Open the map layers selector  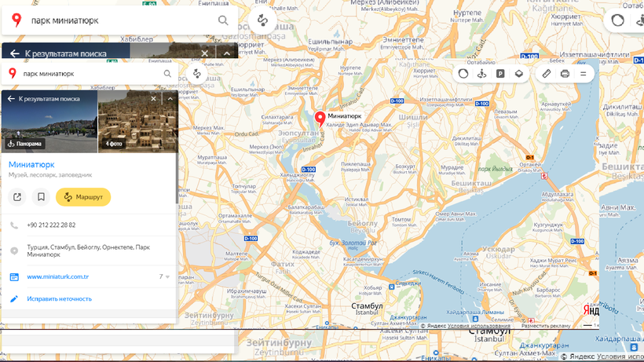tap(519, 74)
